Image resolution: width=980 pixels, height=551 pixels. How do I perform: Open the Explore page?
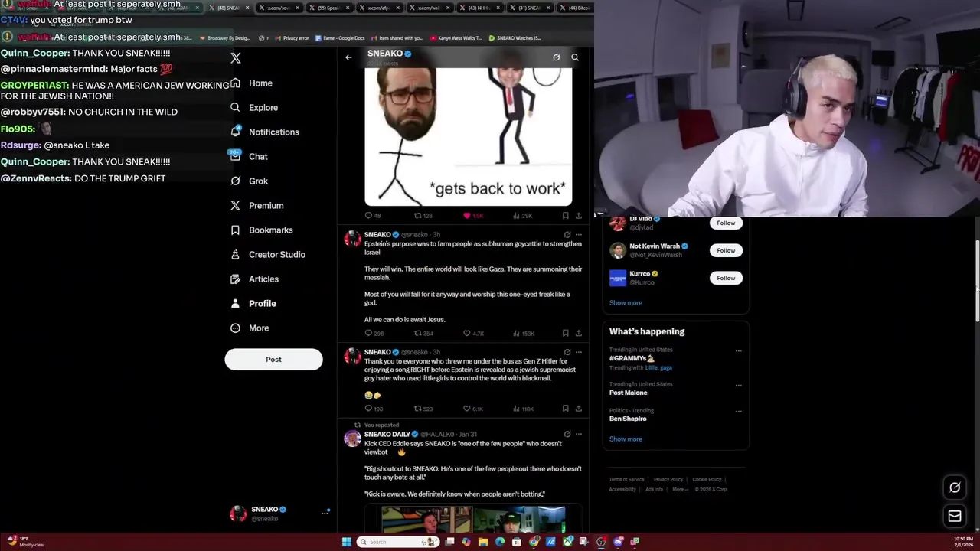coord(254,107)
